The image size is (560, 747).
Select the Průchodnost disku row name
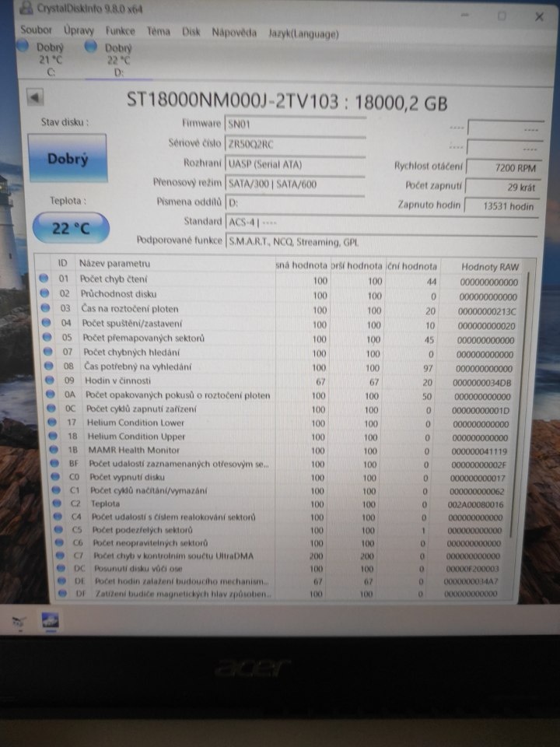(118, 293)
